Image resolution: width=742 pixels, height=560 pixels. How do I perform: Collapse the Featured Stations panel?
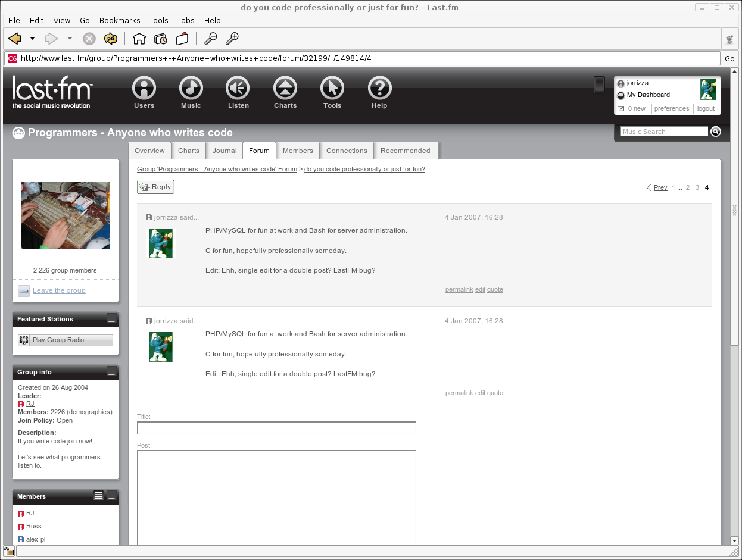[x=112, y=320]
